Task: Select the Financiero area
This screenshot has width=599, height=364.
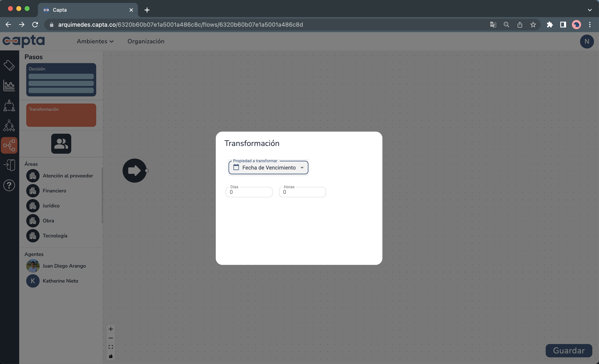Action: [54, 191]
